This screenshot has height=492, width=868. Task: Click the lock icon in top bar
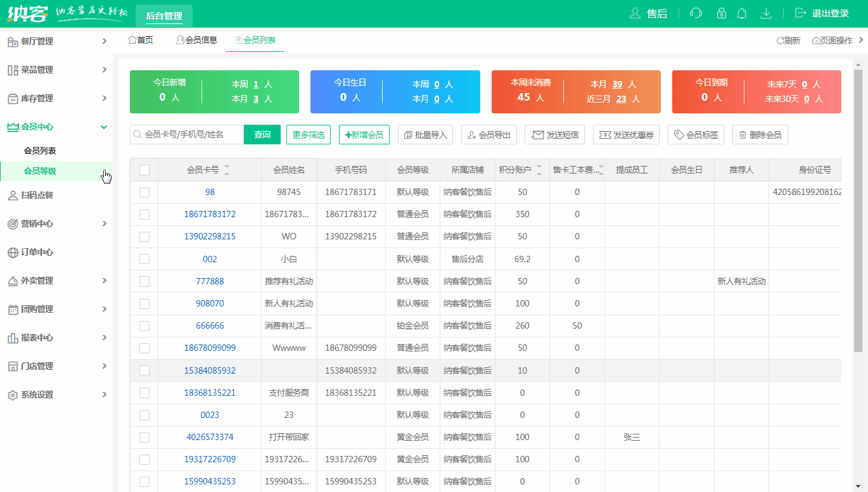[x=721, y=13]
